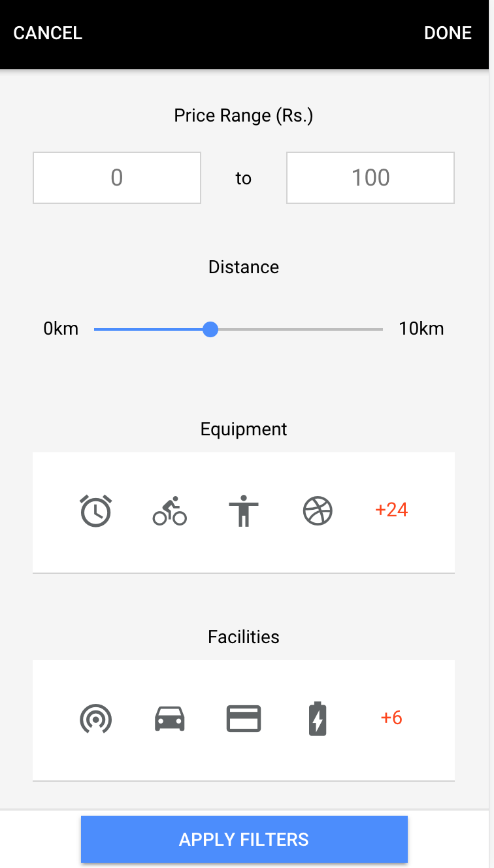
Task: Focus the maximum price field showing 100
Action: pos(370,178)
